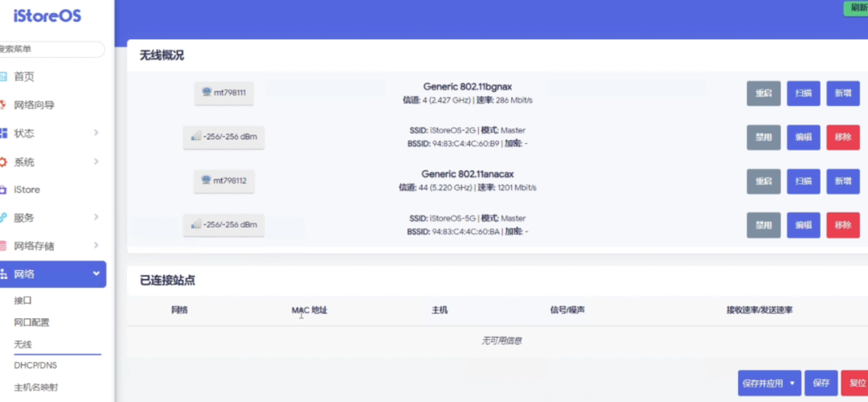The width and height of the screenshot is (868, 402).
Task: Scan with the mt798112 radio
Action: (803, 181)
